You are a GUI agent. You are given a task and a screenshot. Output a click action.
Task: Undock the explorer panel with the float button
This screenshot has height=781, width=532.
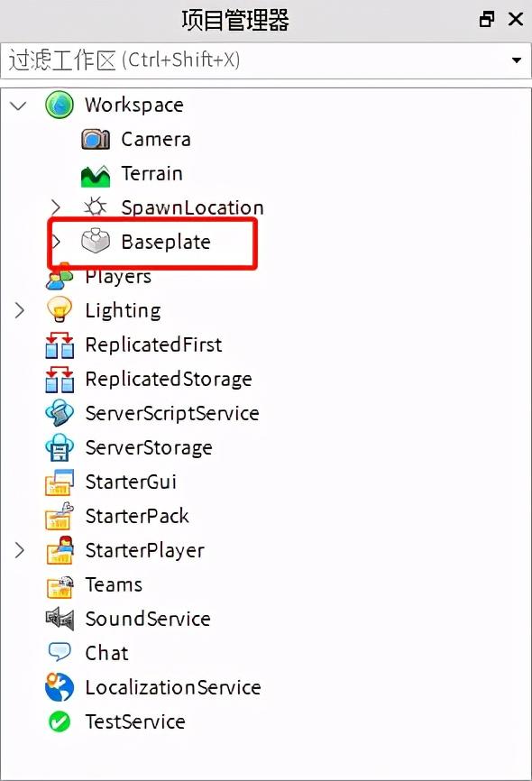[487, 20]
